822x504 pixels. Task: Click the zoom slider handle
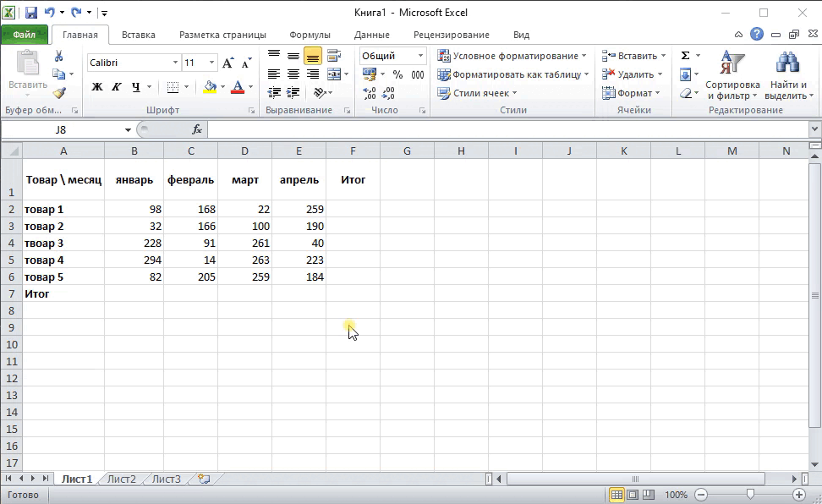[x=750, y=495]
